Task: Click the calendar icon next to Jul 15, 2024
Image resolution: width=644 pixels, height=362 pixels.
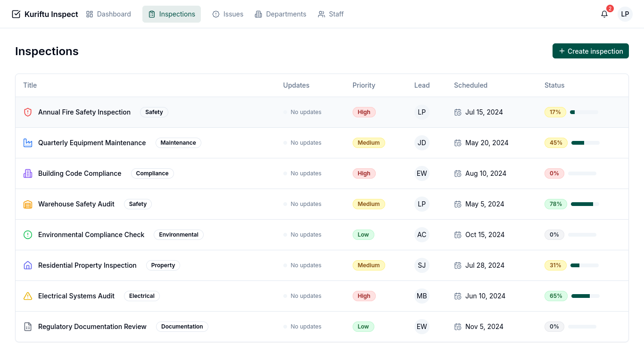Action: point(458,112)
